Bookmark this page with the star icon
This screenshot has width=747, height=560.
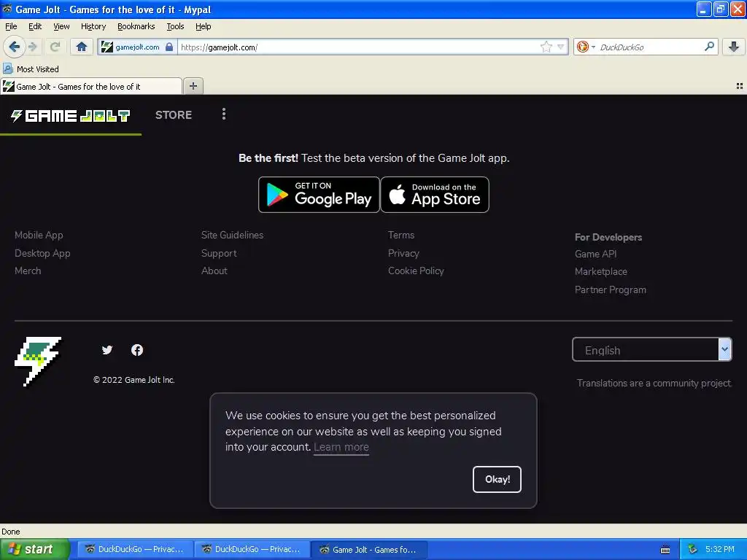pos(546,47)
